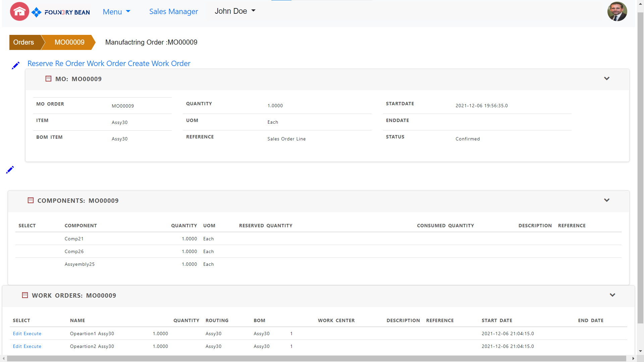Click the Create Work Order link
Viewport: 644px width, 362px height.
pyautogui.click(x=159, y=63)
